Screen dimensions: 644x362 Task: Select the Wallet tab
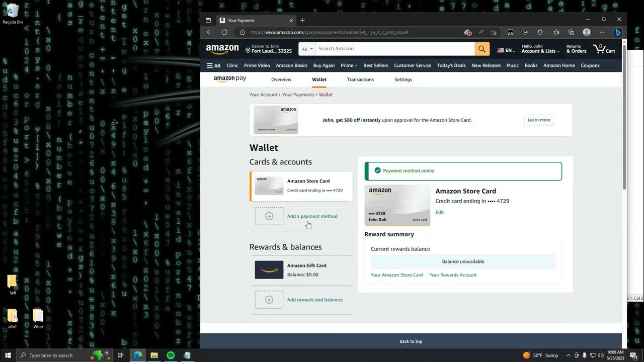319,79
